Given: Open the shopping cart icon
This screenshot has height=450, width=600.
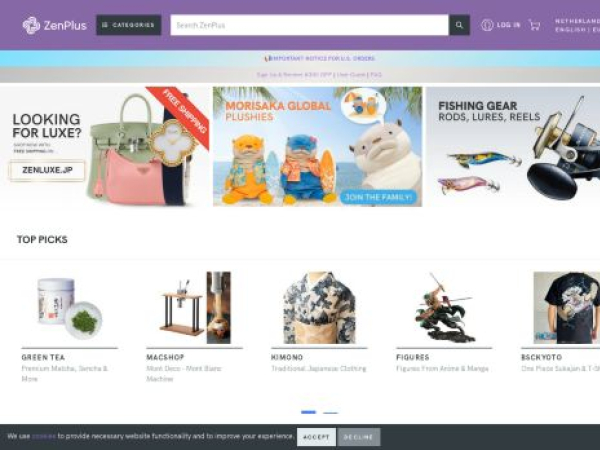Looking at the screenshot, I should pos(535,25).
